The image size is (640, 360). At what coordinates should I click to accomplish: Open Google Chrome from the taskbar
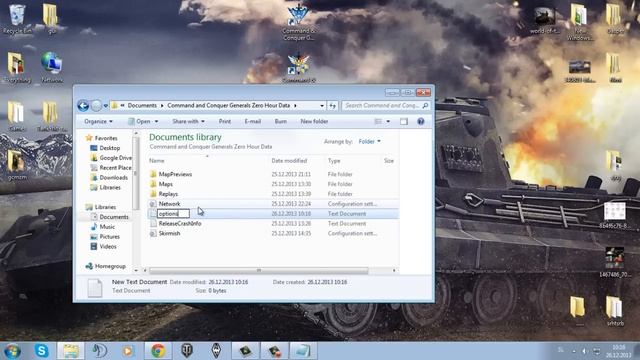158,351
